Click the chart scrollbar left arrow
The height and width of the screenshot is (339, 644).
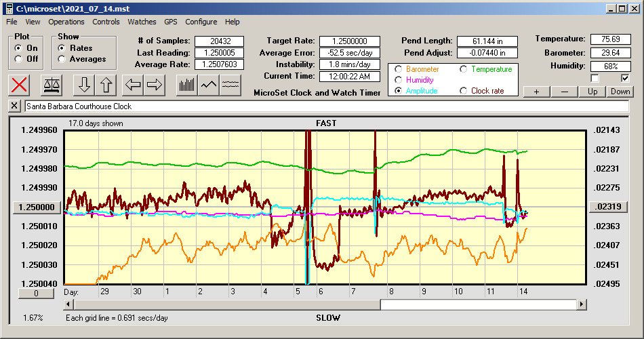pyautogui.click(x=69, y=304)
